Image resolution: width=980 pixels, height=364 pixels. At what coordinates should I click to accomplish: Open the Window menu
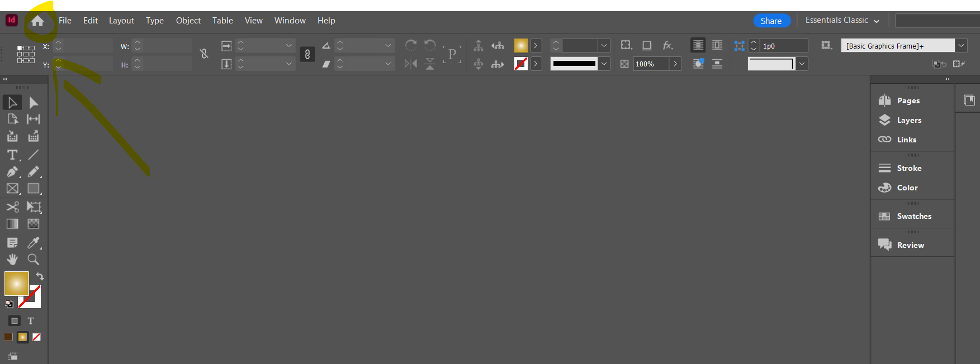pyautogui.click(x=290, y=21)
